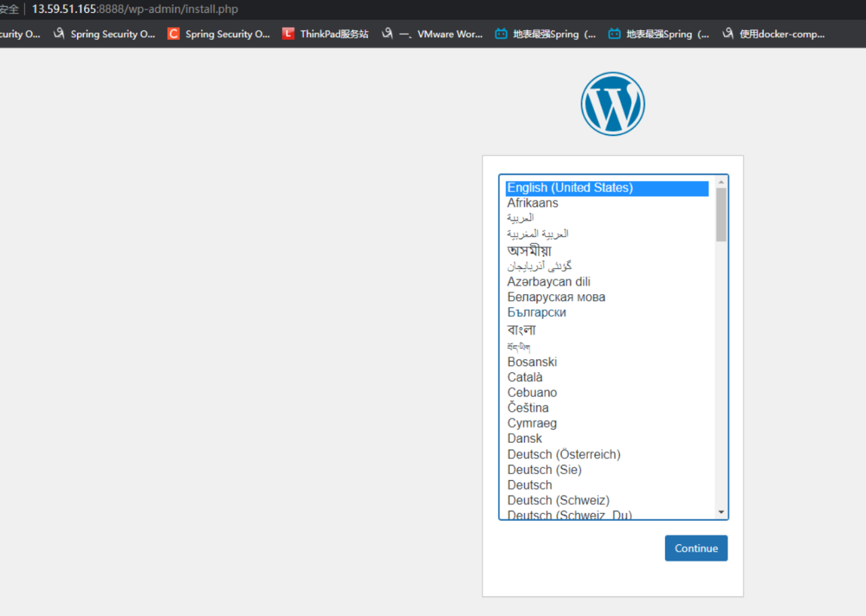This screenshot has height=616, width=866.
Task: Click the security indicator in the address bar
Action: [x=9, y=9]
